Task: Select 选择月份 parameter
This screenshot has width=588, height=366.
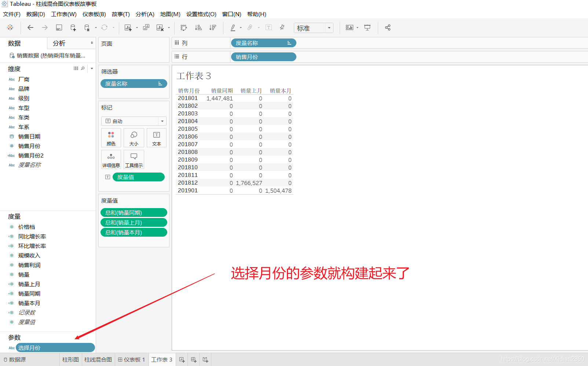Action: [x=55, y=348]
